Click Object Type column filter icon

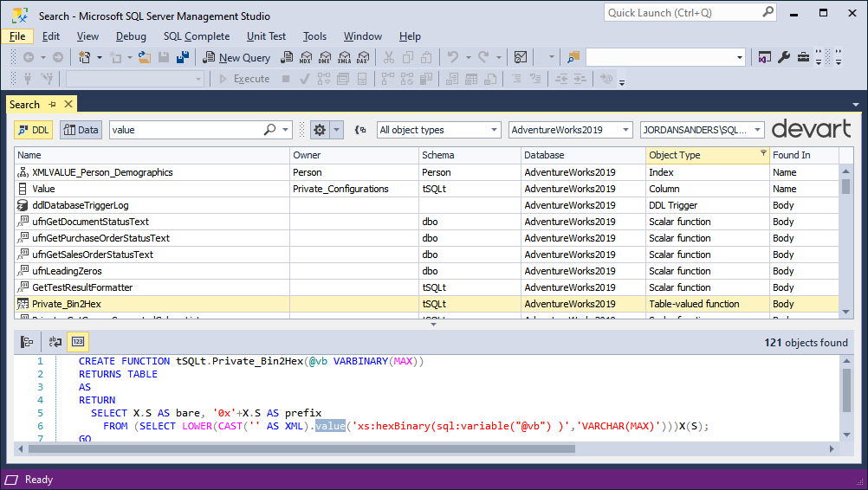click(763, 152)
